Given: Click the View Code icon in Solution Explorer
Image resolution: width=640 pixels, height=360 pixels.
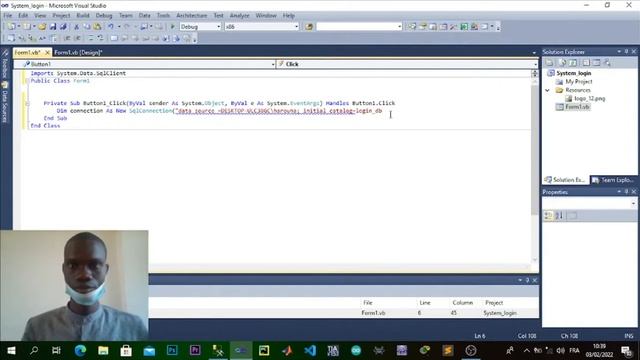Looking at the screenshot, I should (586, 62).
